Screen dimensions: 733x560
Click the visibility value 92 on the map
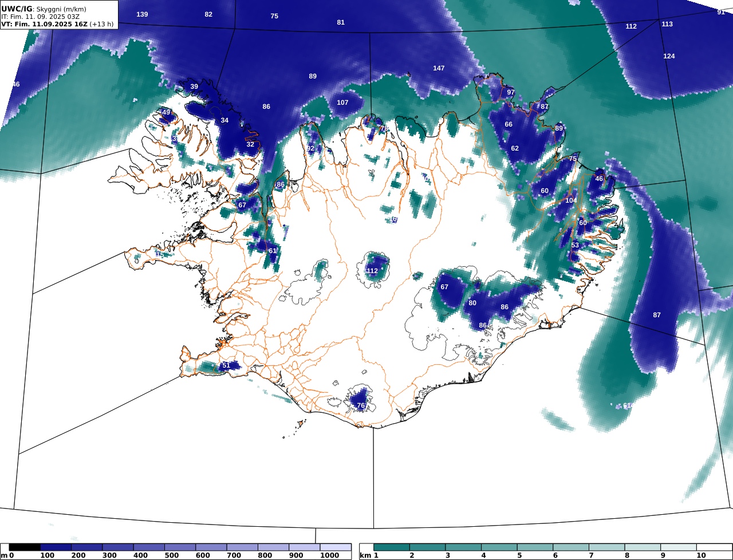pos(310,148)
